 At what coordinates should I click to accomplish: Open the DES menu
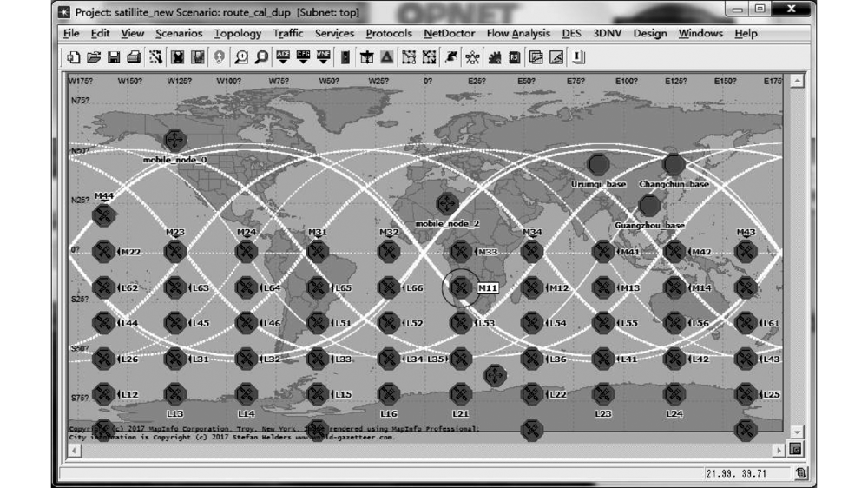571,34
